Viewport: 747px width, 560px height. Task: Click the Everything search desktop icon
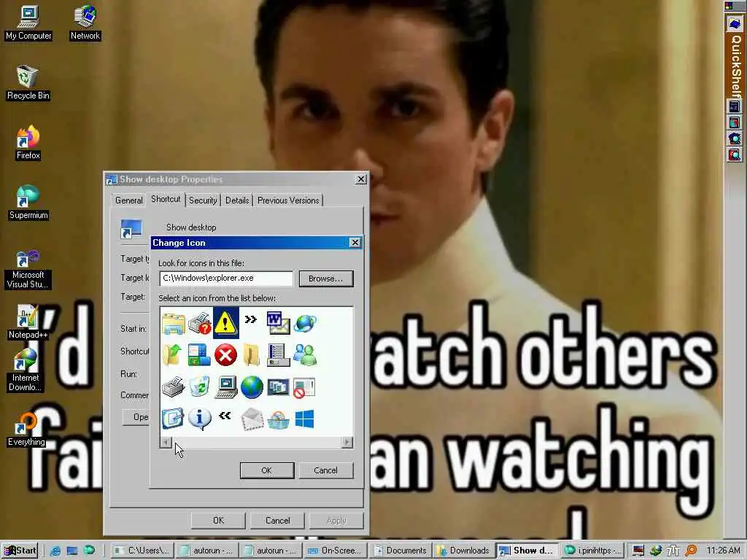point(27,429)
